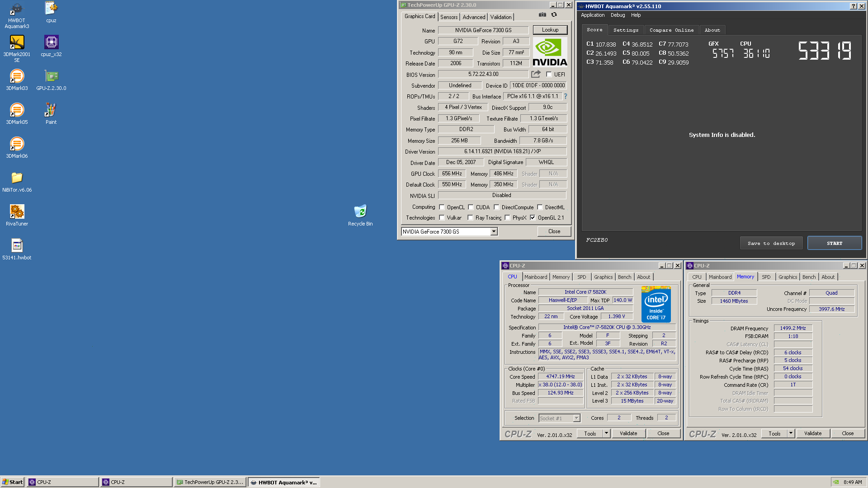This screenshot has width=868, height=488.
Task: Open Paint desktop shortcut
Action: [51, 114]
